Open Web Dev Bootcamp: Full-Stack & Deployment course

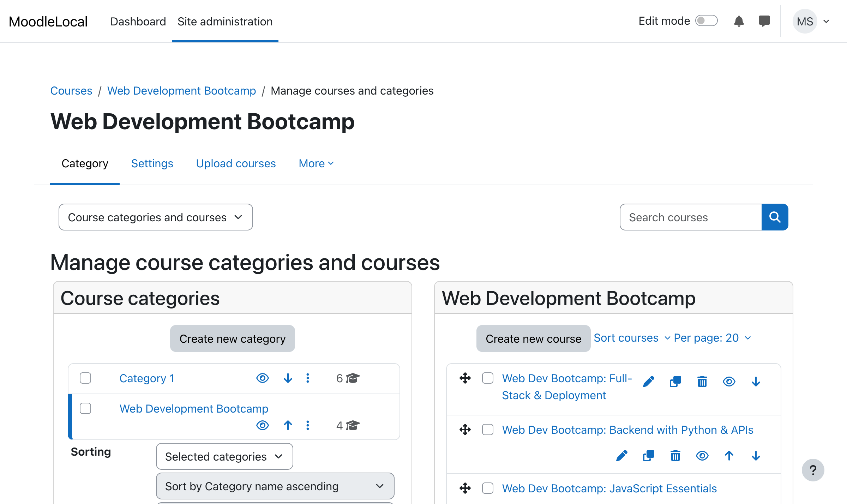[x=567, y=386]
